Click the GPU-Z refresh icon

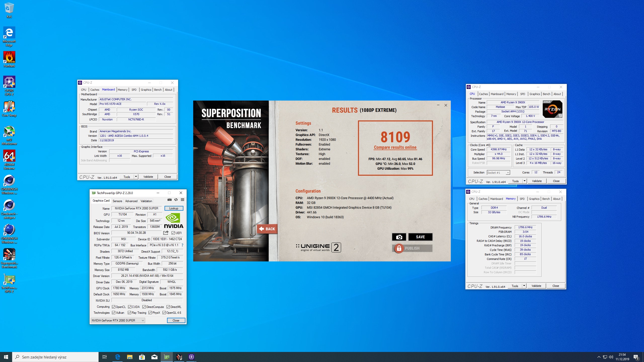pos(176,200)
